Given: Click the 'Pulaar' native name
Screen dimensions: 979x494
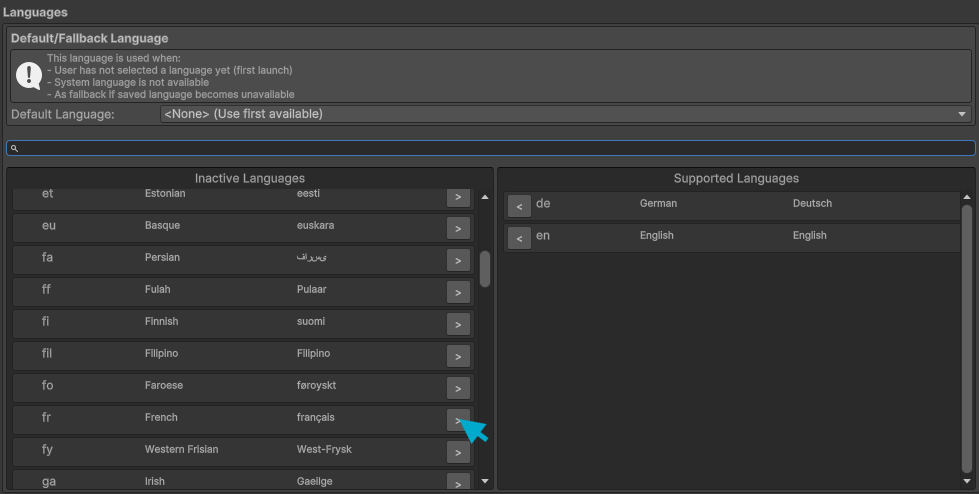Looking at the screenshot, I should [x=312, y=289].
